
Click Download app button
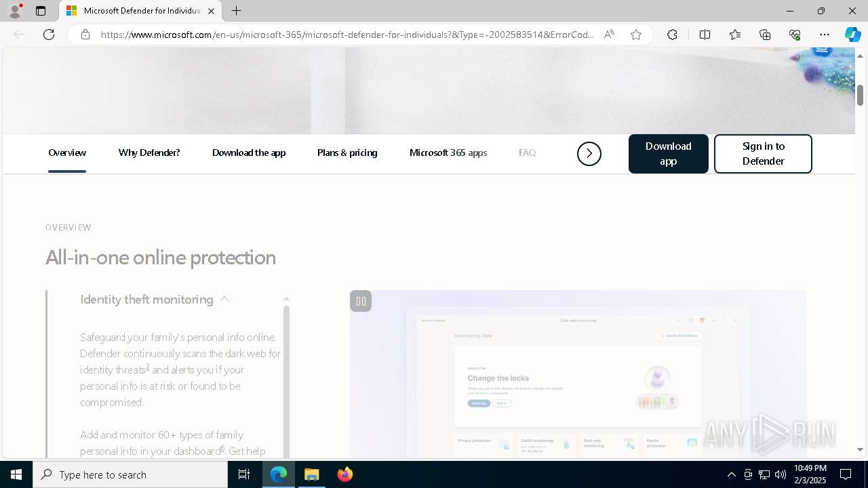(x=669, y=154)
